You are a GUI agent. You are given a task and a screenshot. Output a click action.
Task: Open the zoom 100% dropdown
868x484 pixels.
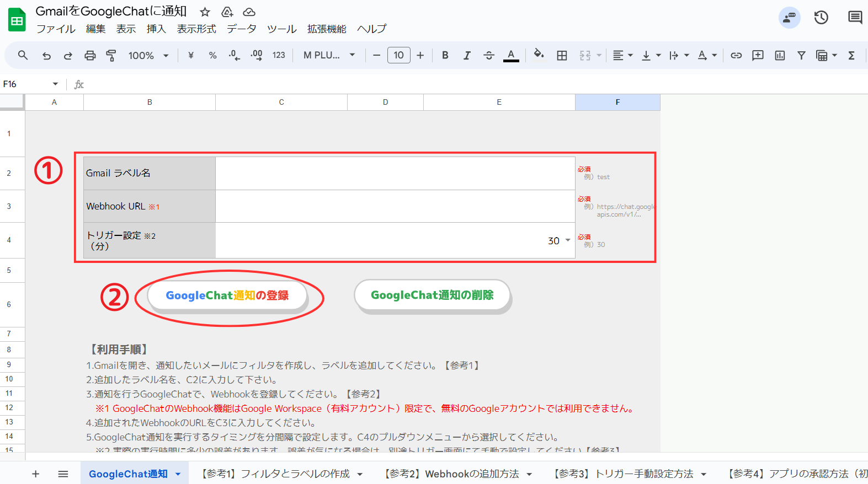[x=148, y=55]
